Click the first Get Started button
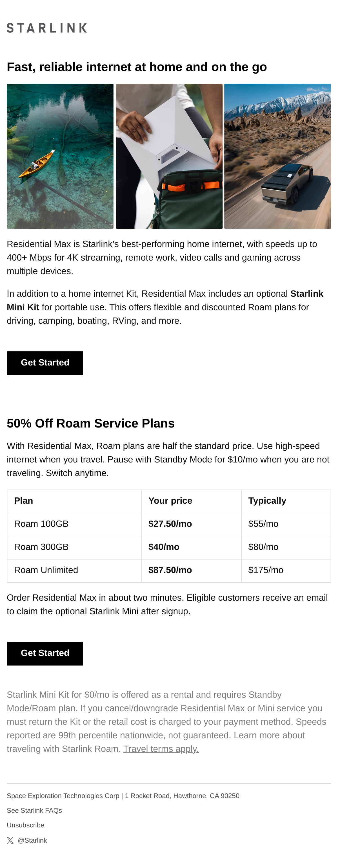 [45, 363]
